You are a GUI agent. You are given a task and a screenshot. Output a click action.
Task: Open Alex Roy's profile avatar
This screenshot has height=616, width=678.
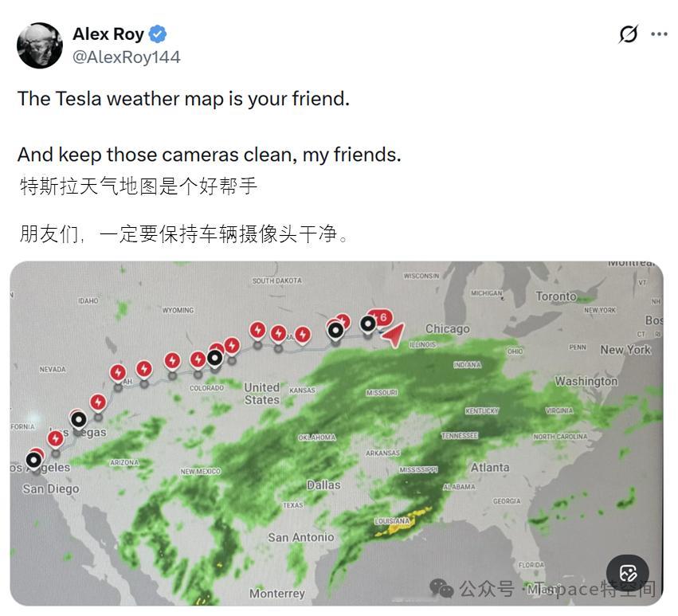[x=40, y=45]
